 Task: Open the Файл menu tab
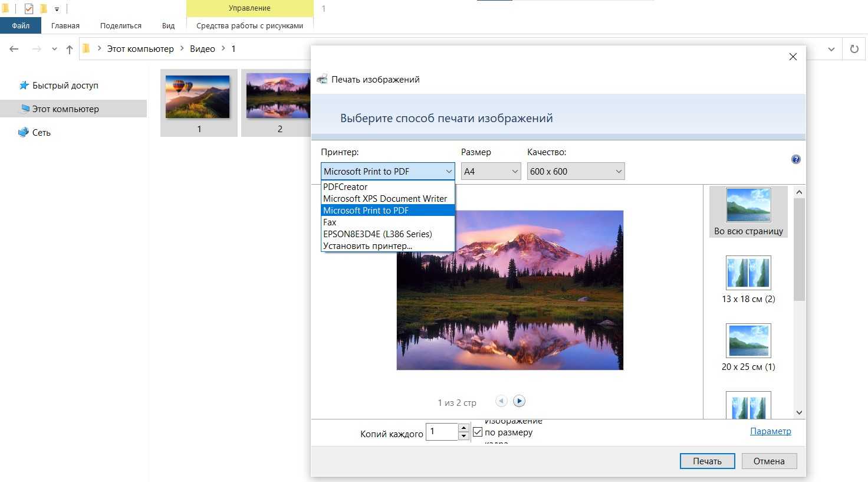click(21, 26)
